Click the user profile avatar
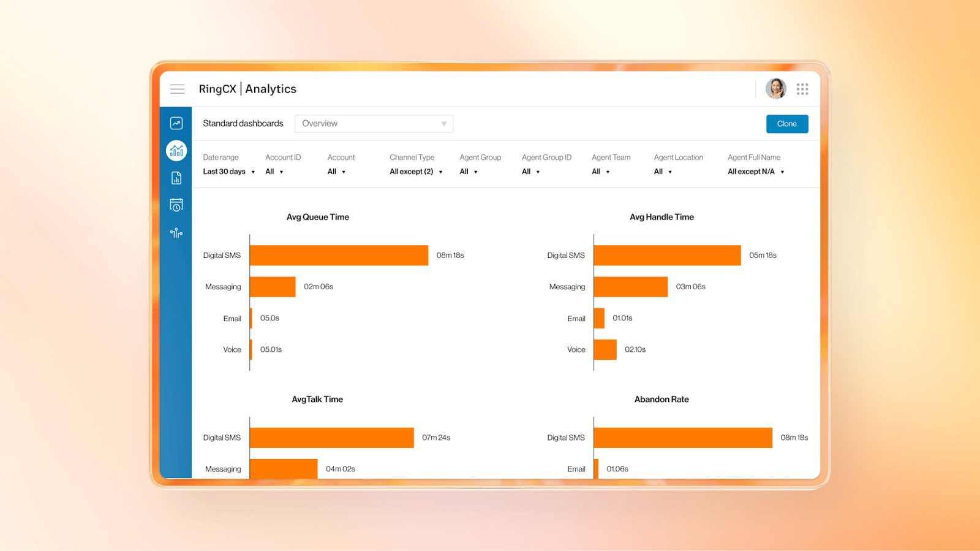Viewport: 980px width, 551px height. pos(775,89)
